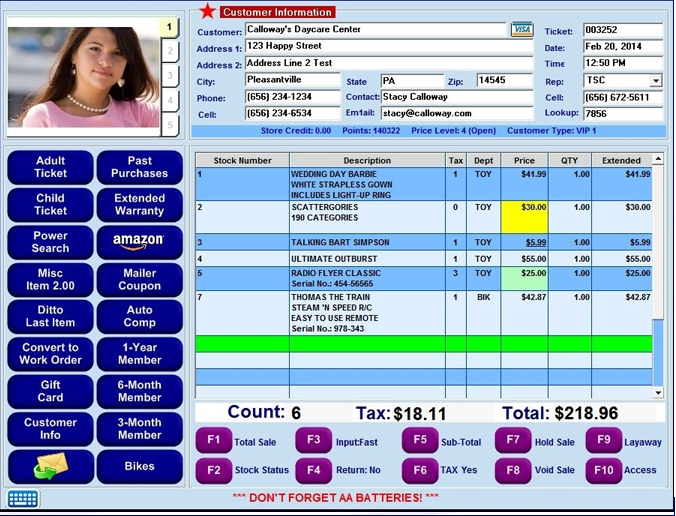
Task: Click the State field PA
Action: coord(412,81)
